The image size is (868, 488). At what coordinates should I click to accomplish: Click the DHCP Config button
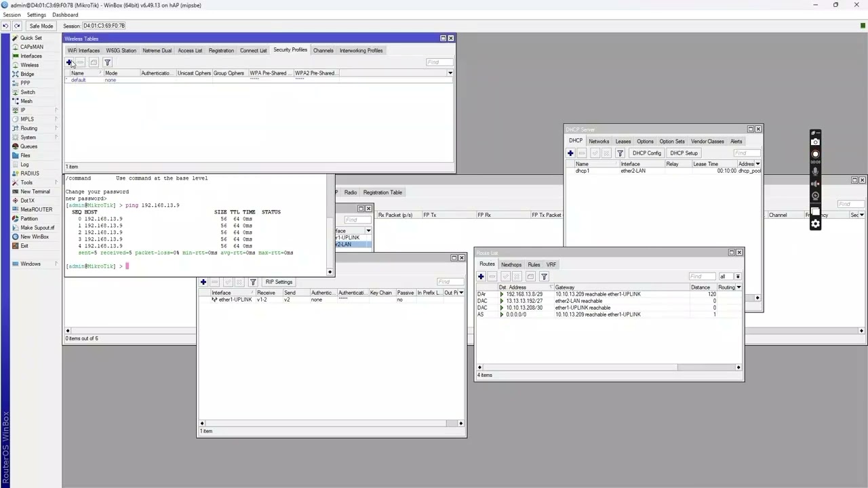(646, 153)
